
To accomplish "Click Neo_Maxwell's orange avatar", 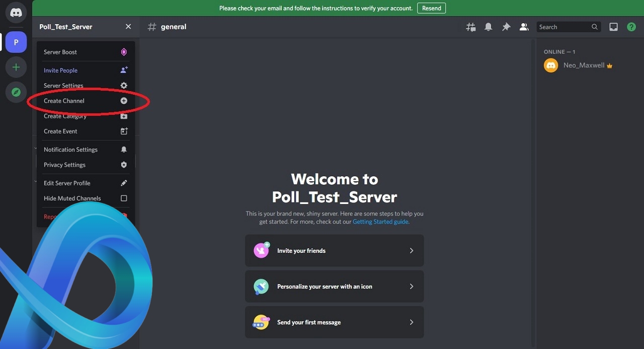I will click(551, 65).
